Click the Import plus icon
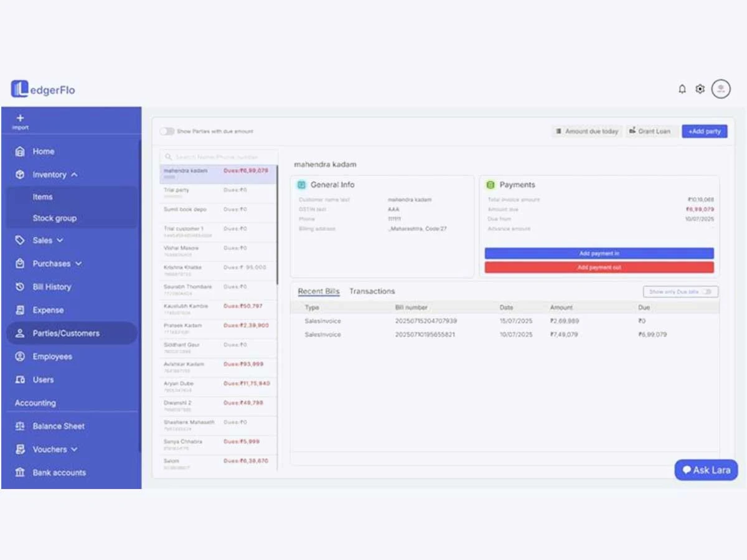Image resolution: width=747 pixels, height=560 pixels. [x=20, y=118]
